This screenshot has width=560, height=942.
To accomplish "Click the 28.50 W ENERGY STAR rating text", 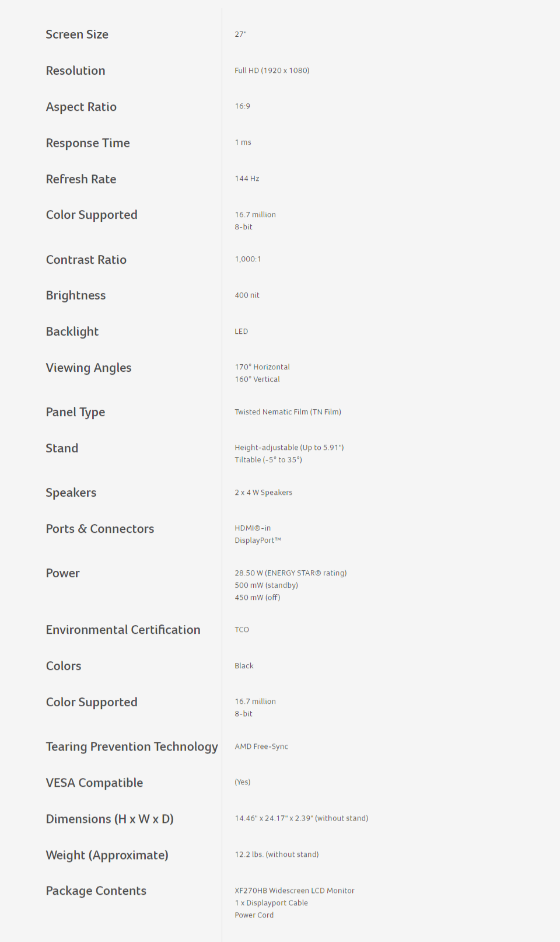I will point(290,573).
